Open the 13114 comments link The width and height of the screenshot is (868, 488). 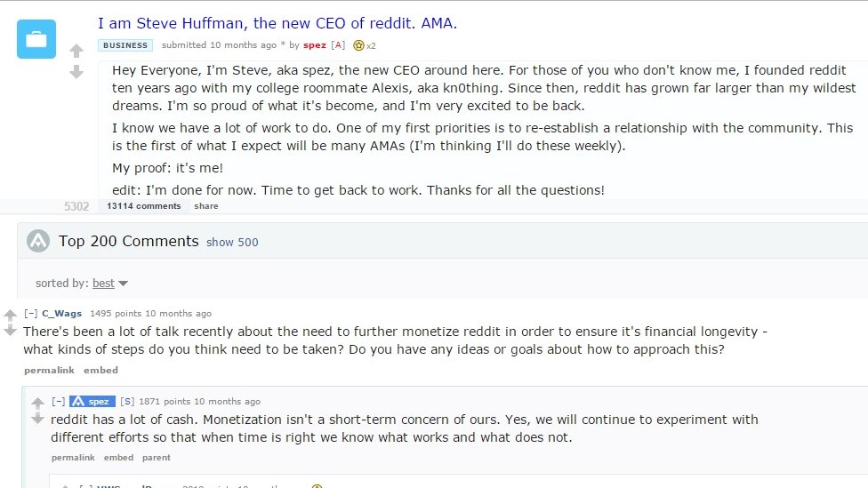tap(144, 206)
